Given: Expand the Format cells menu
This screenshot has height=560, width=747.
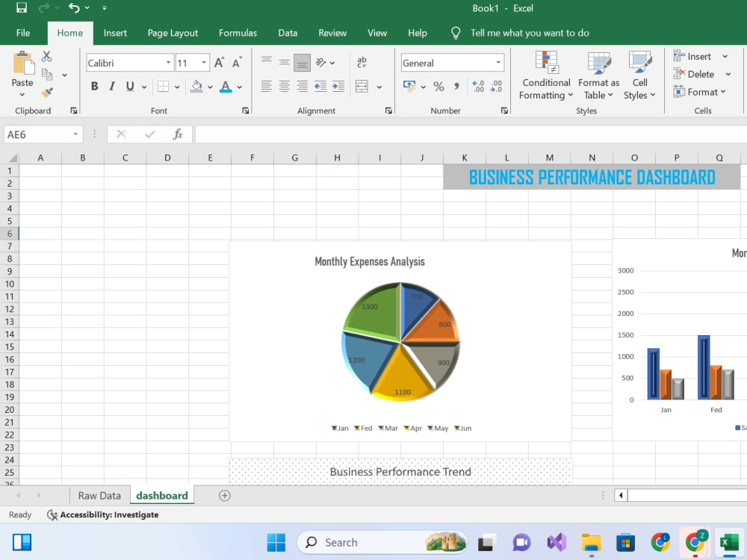Looking at the screenshot, I should 699,92.
